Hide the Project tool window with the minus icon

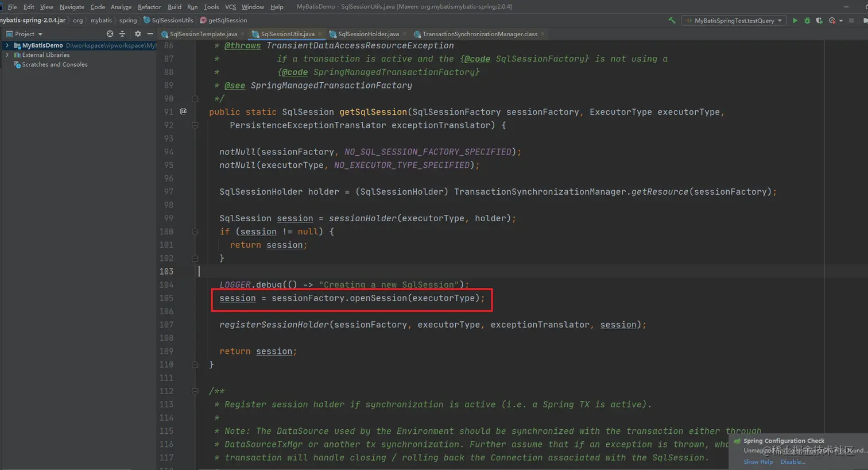150,34
